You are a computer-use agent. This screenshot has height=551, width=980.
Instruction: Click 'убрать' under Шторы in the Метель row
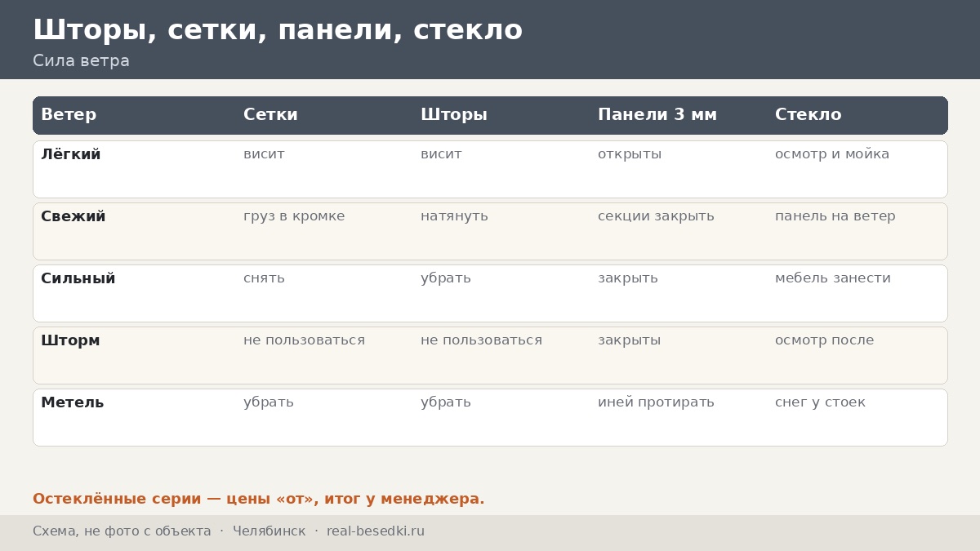[446, 402]
